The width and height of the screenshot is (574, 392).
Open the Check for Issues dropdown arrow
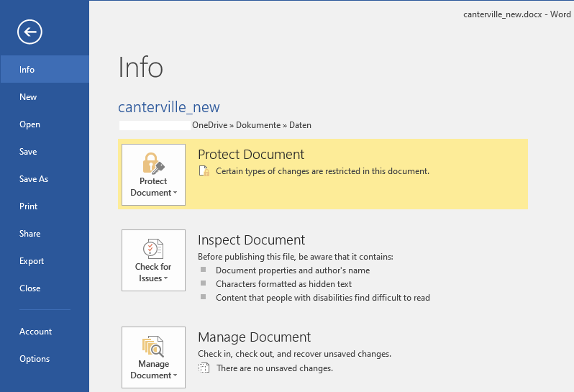click(x=165, y=279)
